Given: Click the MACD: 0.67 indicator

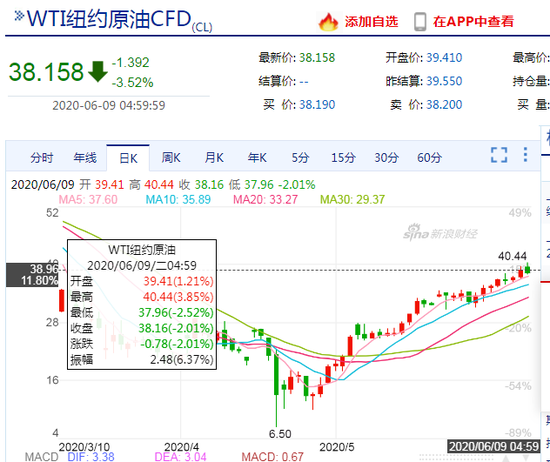Looking at the screenshot, I should point(272,457).
